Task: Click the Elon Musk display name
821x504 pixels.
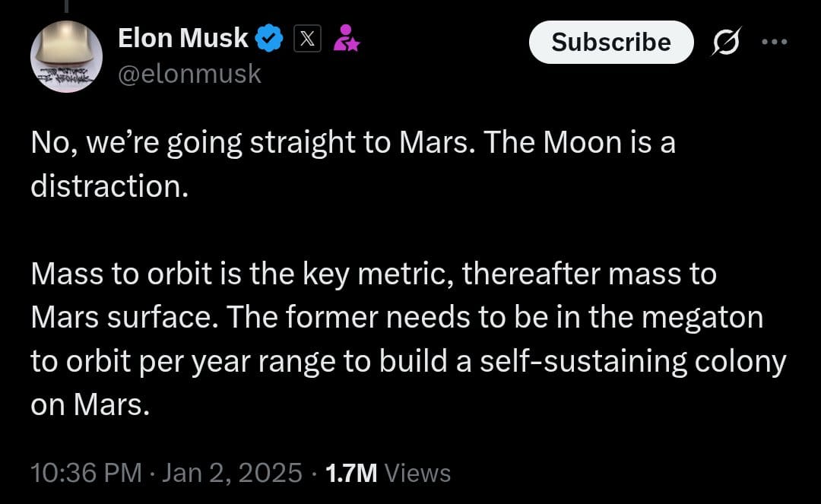Action: tap(182, 37)
